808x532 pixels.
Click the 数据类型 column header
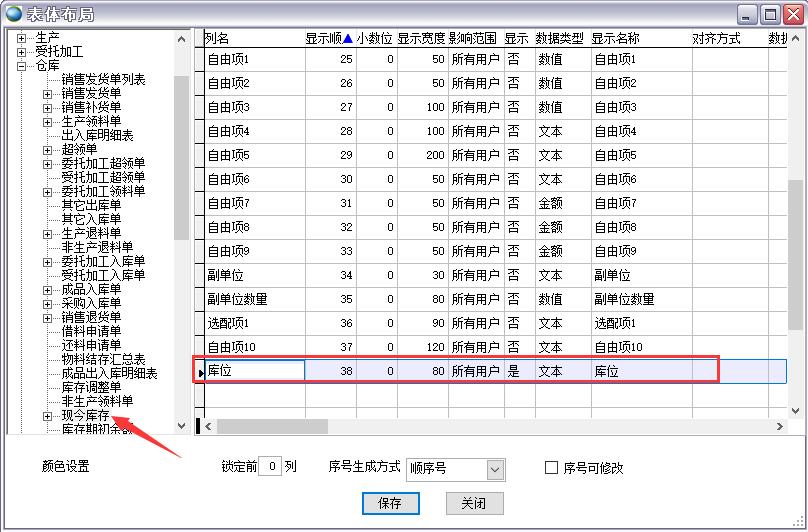point(560,38)
